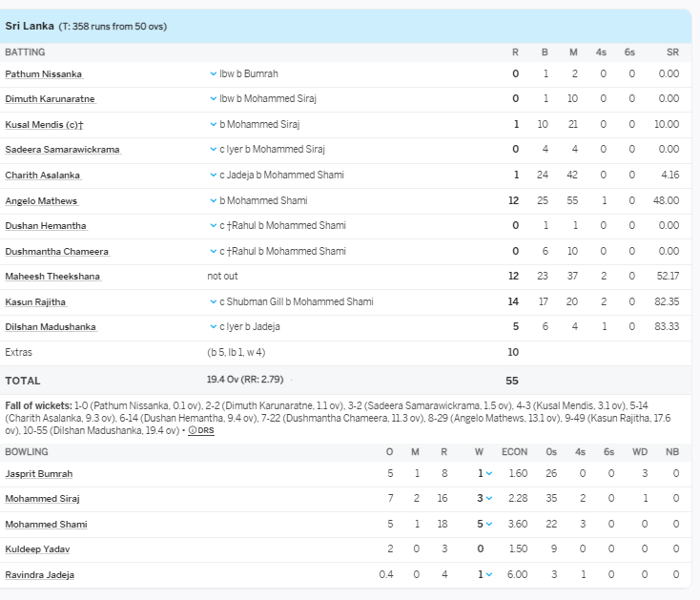Open Mohammed Shami's five-wicket dropdown

489,525
